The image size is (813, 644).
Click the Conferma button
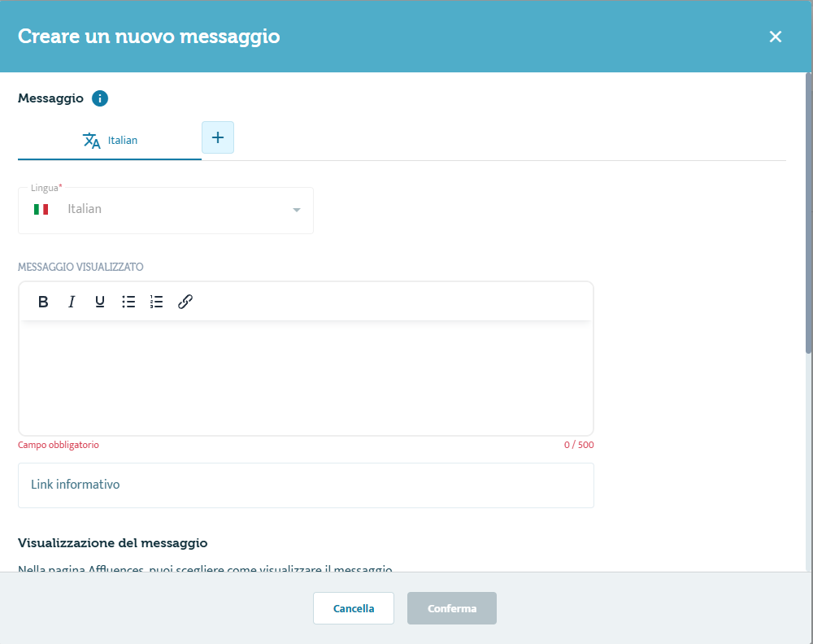(452, 608)
